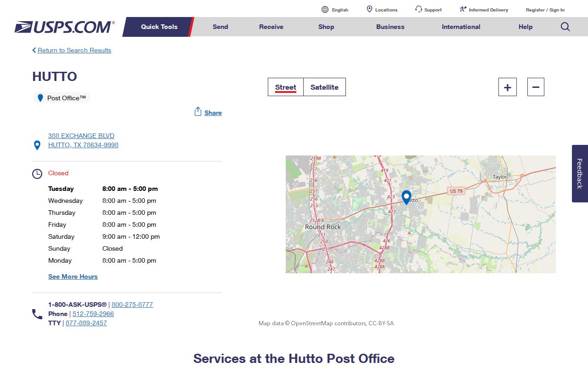
Task: Click the Support headset icon
Action: pyautogui.click(x=418, y=9)
